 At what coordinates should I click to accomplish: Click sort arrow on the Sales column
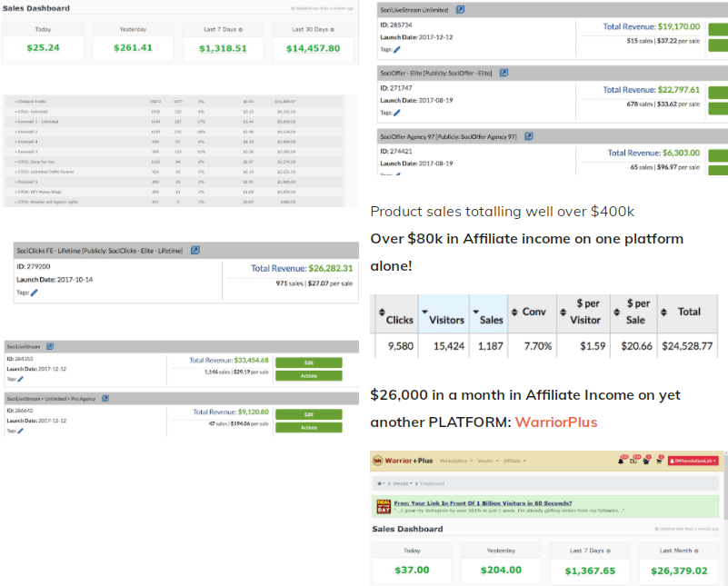pyautogui.click(x=476, y=312)
